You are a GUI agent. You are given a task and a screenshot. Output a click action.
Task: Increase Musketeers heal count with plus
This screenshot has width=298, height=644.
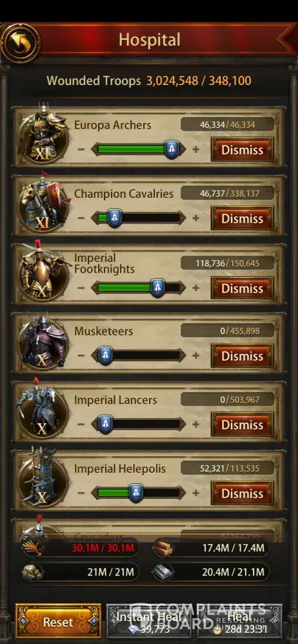click(196, 355)
